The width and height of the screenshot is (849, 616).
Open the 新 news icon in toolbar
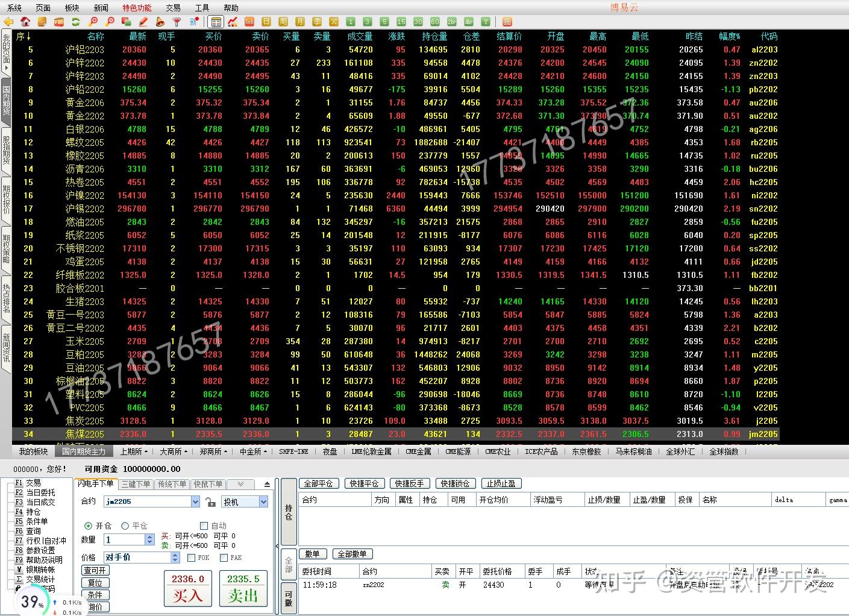[193, 22]
